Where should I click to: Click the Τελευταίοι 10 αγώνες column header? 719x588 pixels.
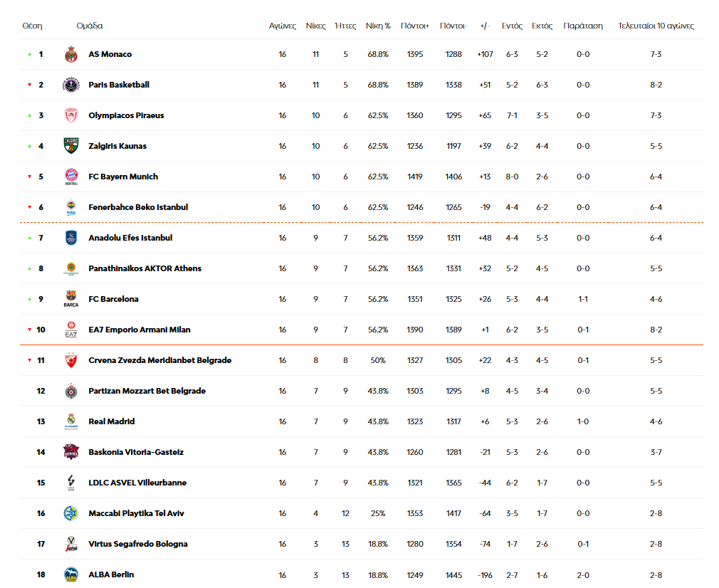pos(656,26)
